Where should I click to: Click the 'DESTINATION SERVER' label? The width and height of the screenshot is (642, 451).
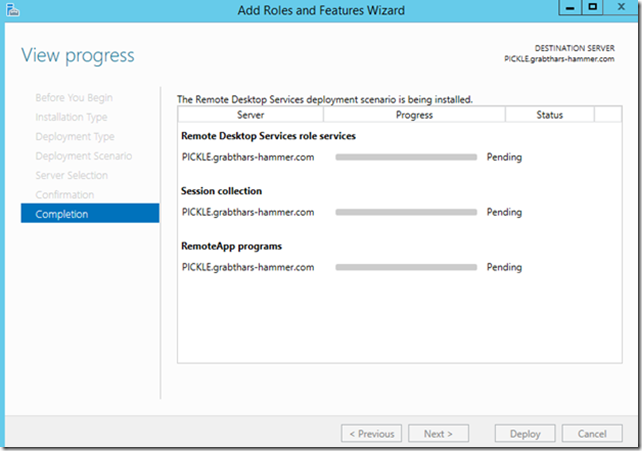click(x=574, y=48)
